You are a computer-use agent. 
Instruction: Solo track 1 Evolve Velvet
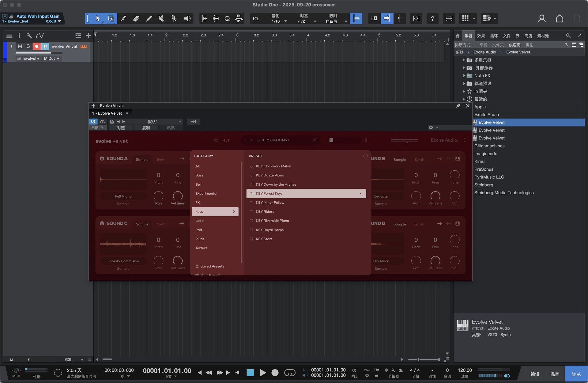pos(28,46)
